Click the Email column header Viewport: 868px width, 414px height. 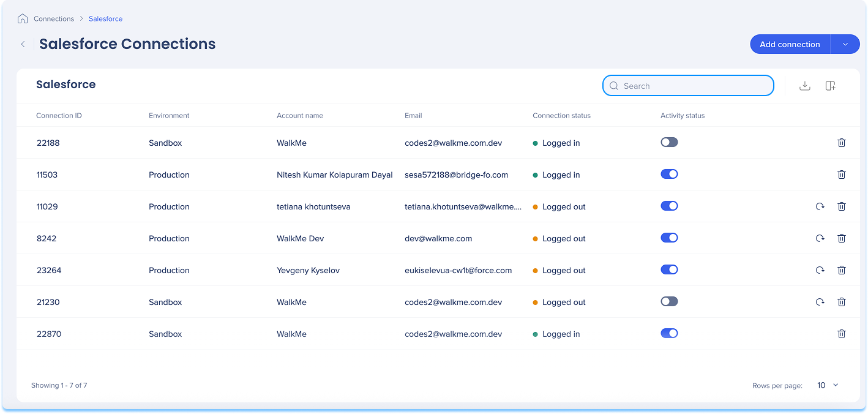click(x=413, y=115)
